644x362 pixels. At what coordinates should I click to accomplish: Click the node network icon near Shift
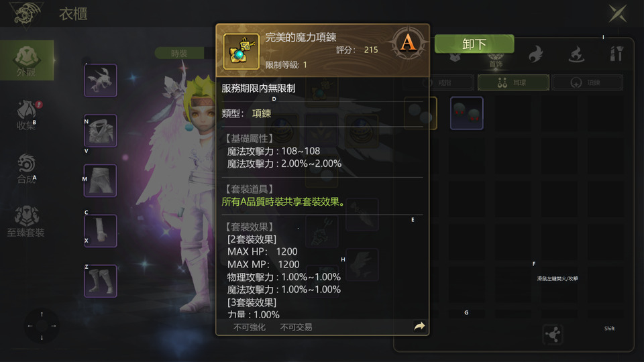click(552, 334)
